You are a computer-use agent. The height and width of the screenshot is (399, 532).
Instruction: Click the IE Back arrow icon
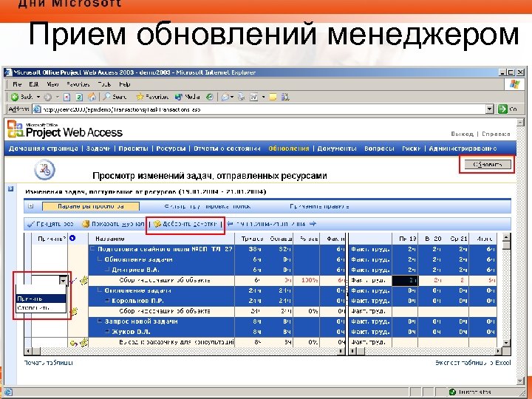tap(14, 98)
